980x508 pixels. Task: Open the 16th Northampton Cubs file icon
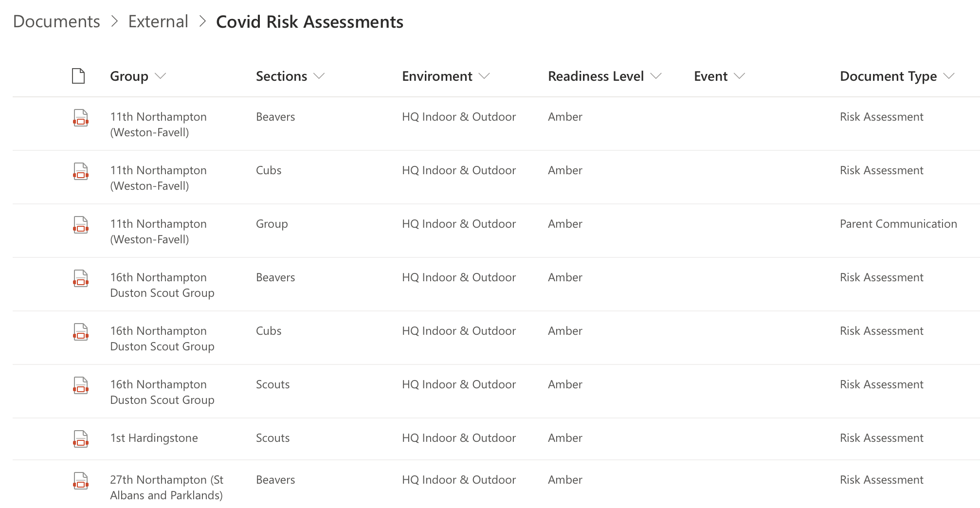pyautogui.click(x=81, y=332)
